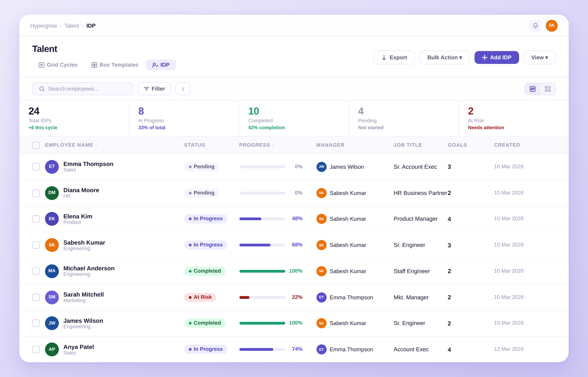Open the notification bell
This screenshot has width=588, height=377.
coord(535,26)
